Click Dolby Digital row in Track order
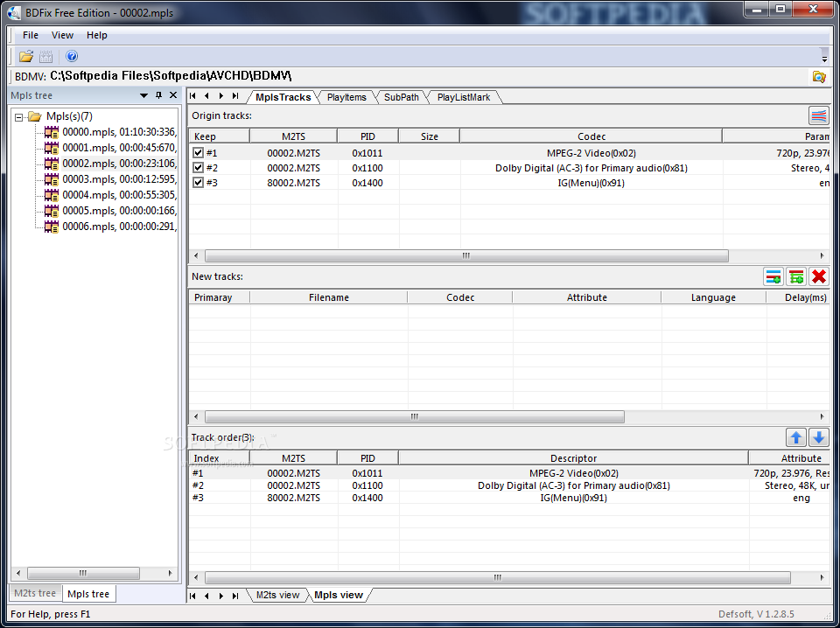840x628 pixels. [x=509, y=485]
